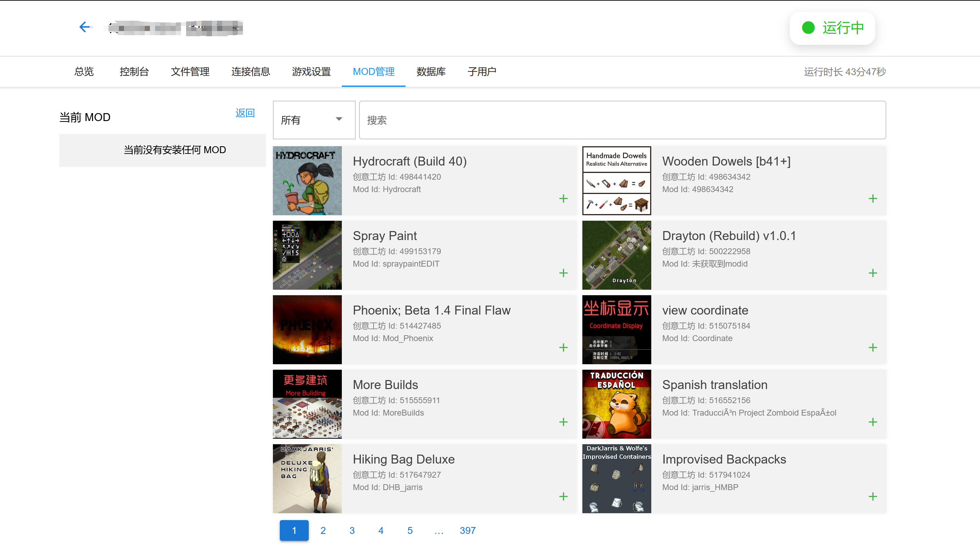Click the 运行中 status button
Screen dimensions: 980x557
coord(832,28)
